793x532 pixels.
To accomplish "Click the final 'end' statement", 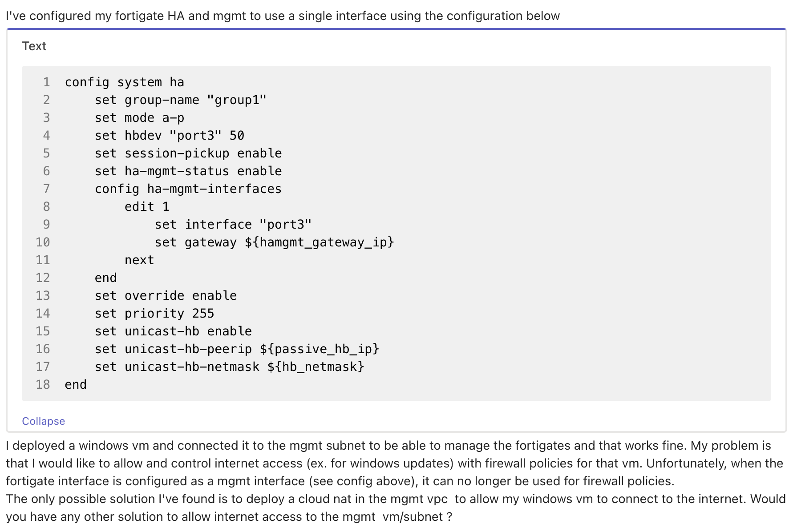I will coord(76,384).
